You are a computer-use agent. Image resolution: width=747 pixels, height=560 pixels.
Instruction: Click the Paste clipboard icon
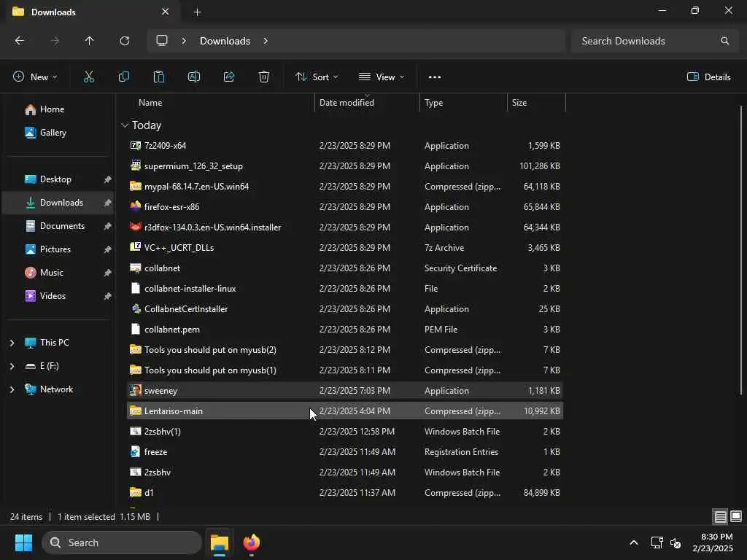(x=158, y=77)
